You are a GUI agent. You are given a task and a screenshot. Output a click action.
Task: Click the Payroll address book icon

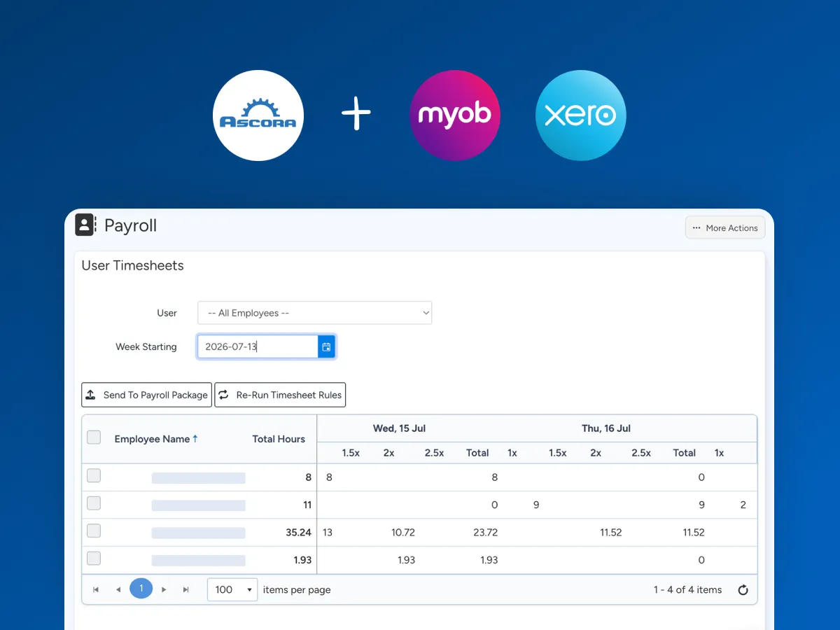85,225
